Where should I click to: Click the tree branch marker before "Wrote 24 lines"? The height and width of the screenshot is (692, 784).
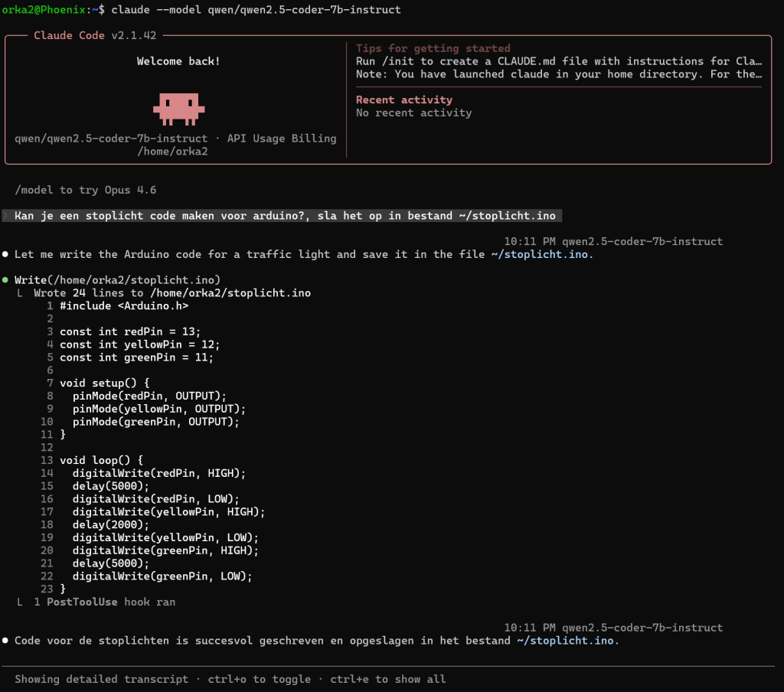pyautogui.click(x=21, y=293)
